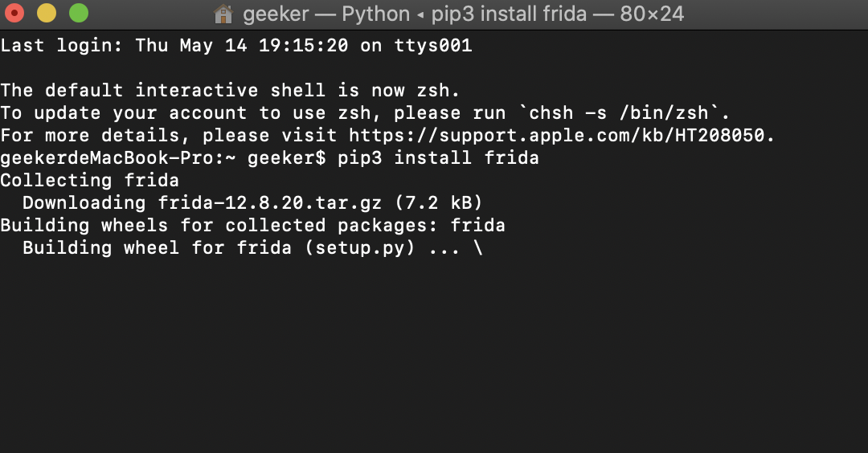The image size is (868, 453).
Task: Click the home folder icon in the title bar
Action: coord(223,14)
